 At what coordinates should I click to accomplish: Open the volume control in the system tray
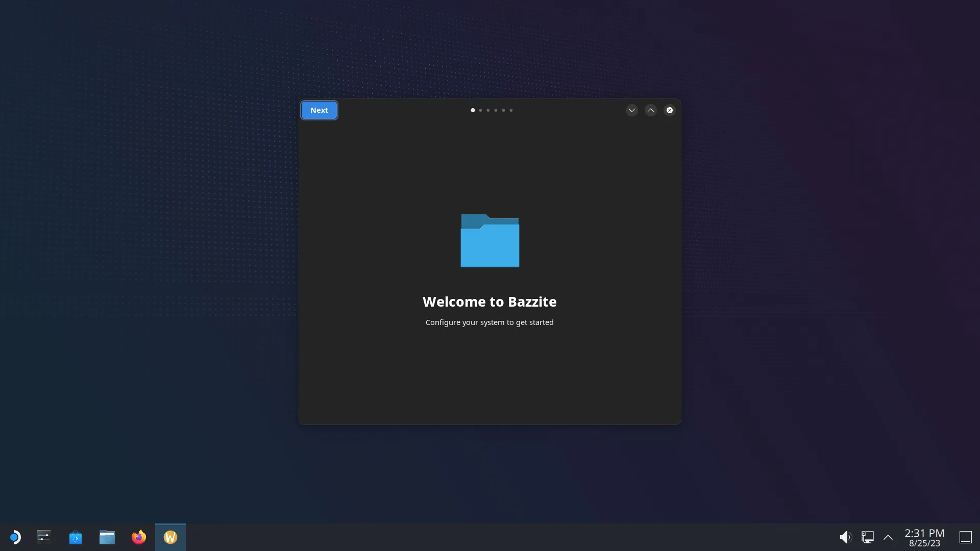pyautogui.click(x=846, y=537)
